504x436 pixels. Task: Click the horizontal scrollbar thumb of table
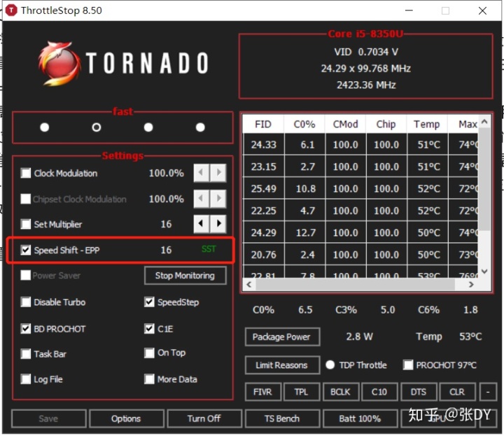pyautogui.click(x=355, y=284)
